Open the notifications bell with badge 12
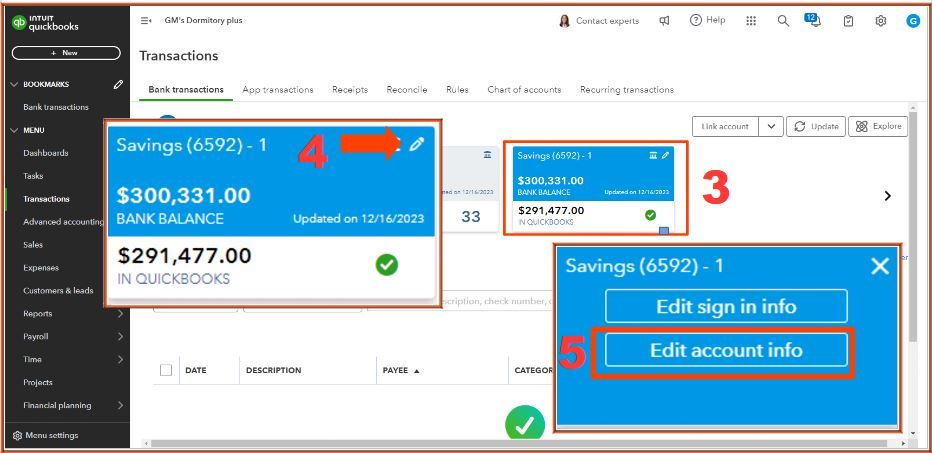This screenshot has width=932, height=453. pyautogui.click(x=813, y=20)
